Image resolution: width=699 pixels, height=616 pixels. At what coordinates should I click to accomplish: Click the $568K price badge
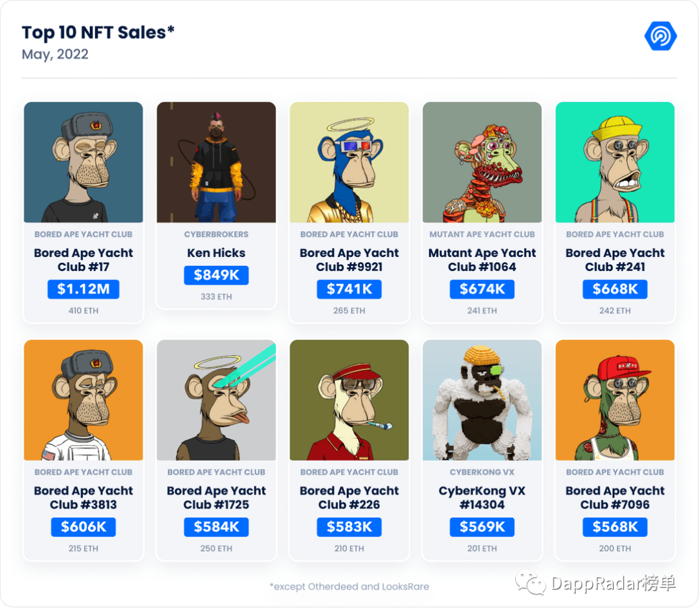[615, 527]
